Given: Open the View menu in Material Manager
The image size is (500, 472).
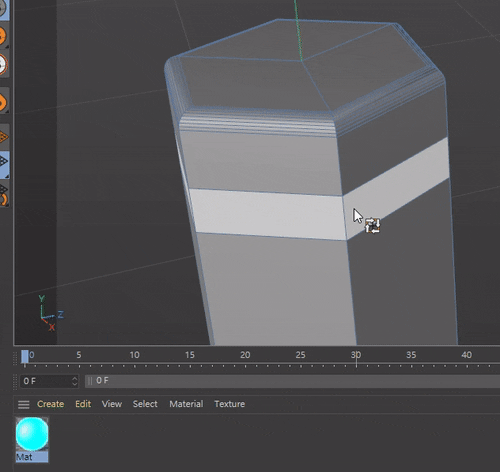Looking at the screenshot, I should coord(112,404).
